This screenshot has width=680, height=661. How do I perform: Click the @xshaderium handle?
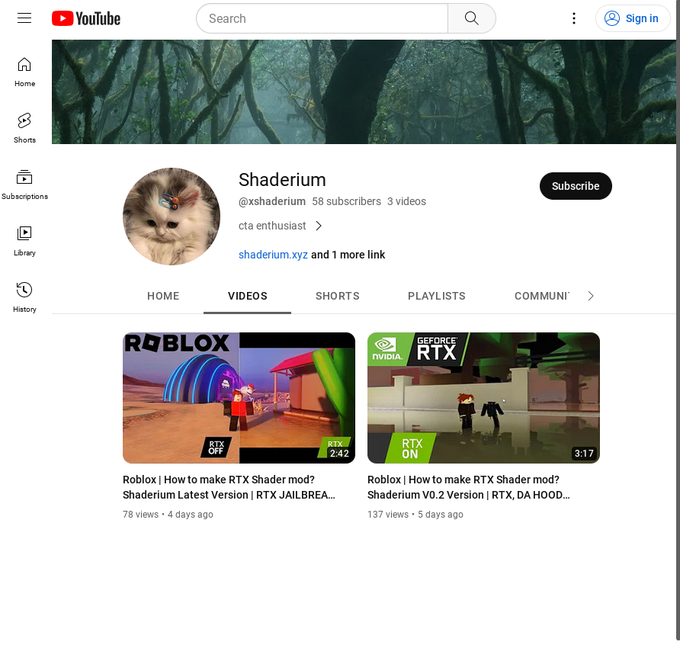272,201
